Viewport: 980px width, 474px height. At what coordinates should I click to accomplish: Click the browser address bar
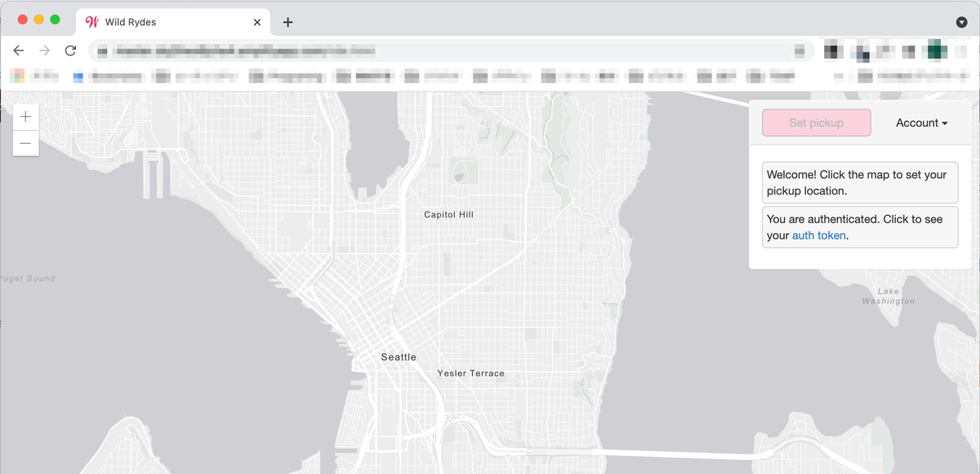(451, 51)
